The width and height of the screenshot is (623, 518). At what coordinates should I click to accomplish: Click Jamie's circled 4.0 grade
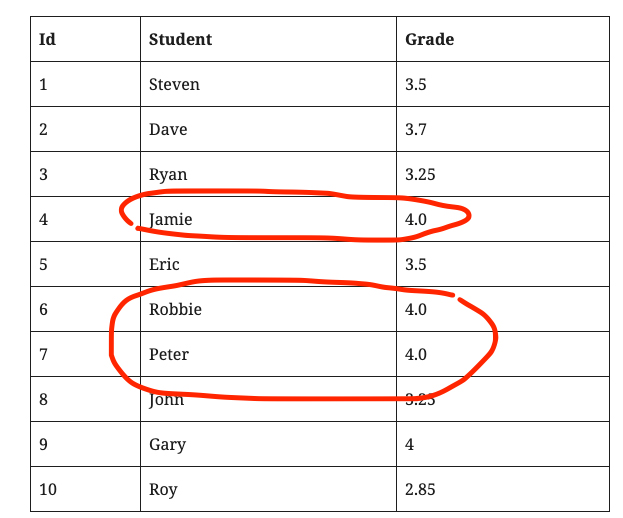click(x=503, y=219)
